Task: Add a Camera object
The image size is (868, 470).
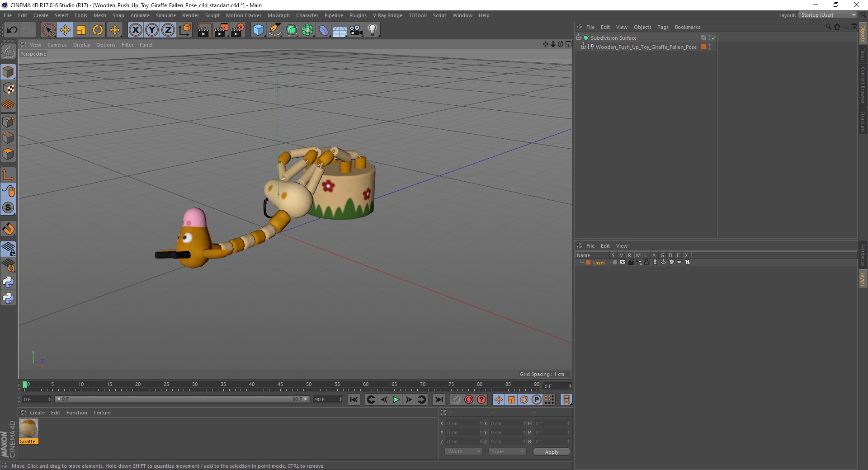Action: (356, 30)
